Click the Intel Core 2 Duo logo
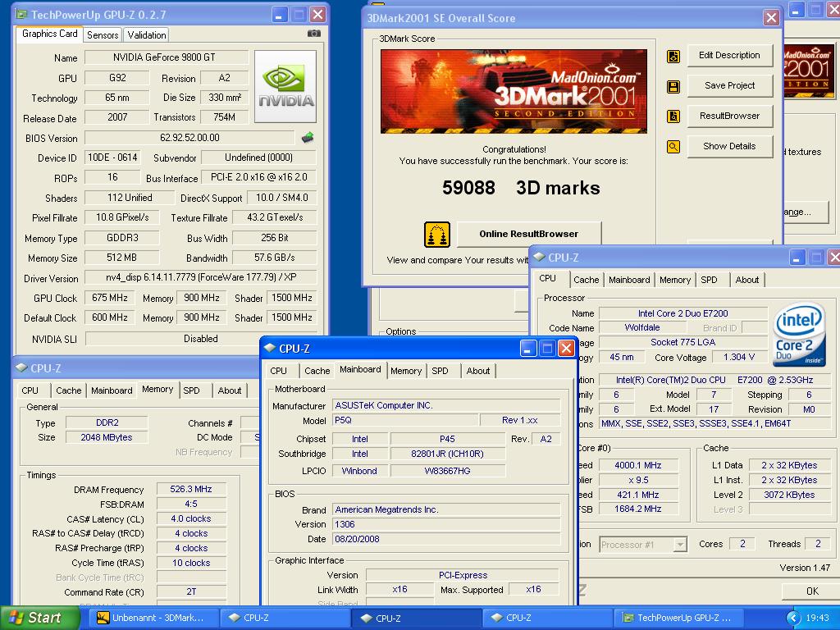Viewport: 840px width, 630px height. click(799, 335)
